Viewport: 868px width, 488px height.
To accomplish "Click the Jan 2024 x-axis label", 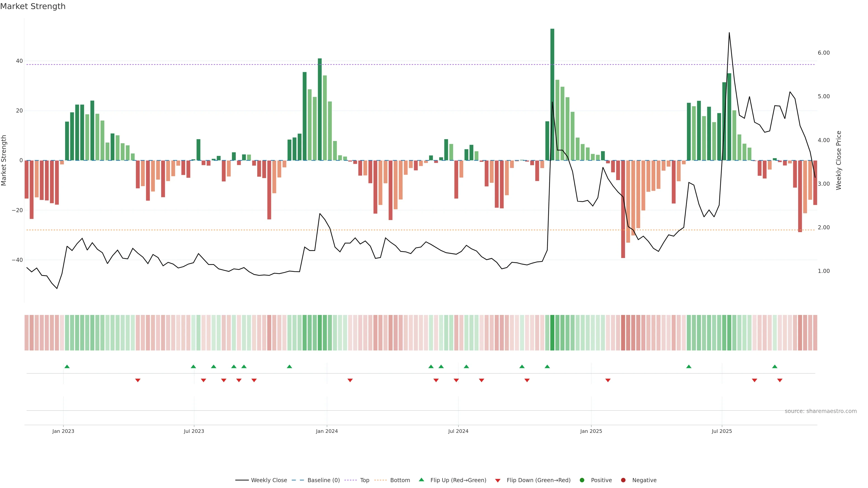I will pyautogui.click(x=326, y=431).
